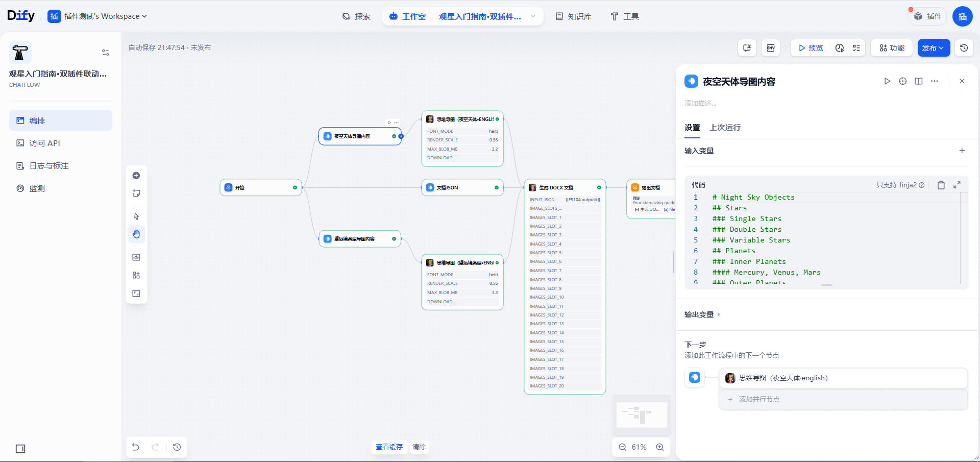Open the 发布 publish dropdown
The image size is (980, 462).
coord(934,48)
